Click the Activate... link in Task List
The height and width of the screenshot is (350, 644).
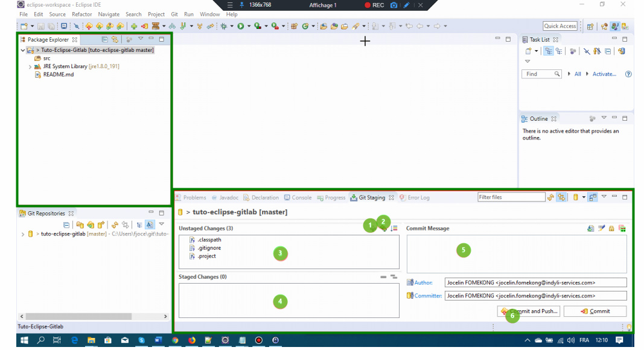point(604,74)
